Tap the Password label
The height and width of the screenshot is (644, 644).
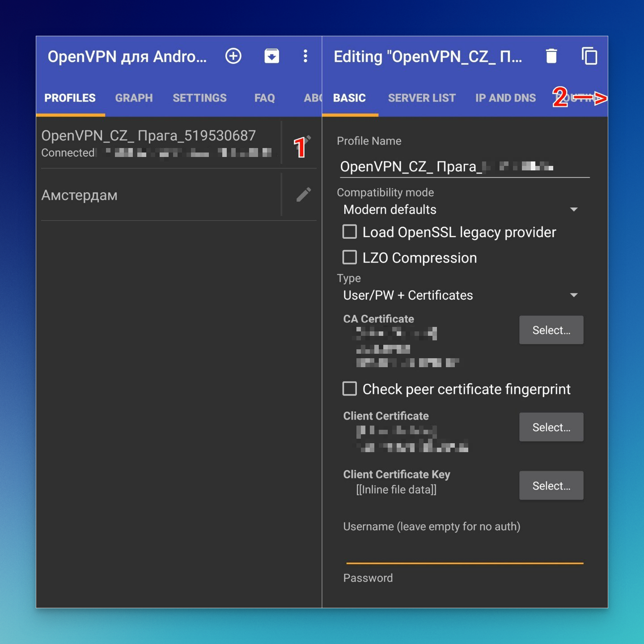point(368,578)
